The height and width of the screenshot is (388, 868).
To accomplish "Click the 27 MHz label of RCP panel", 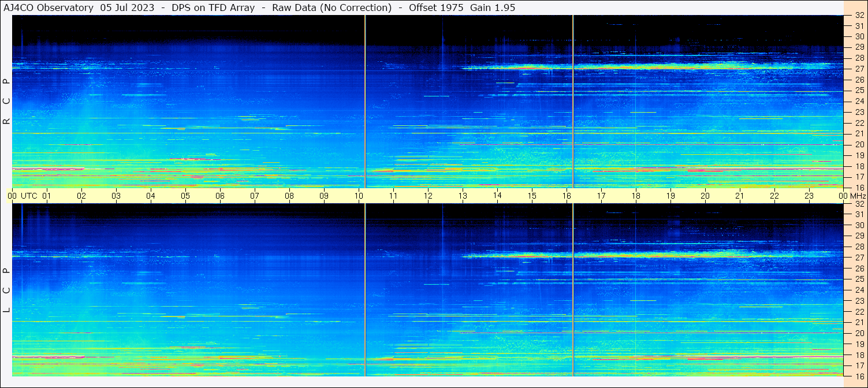I will click(x=859, y=69).
